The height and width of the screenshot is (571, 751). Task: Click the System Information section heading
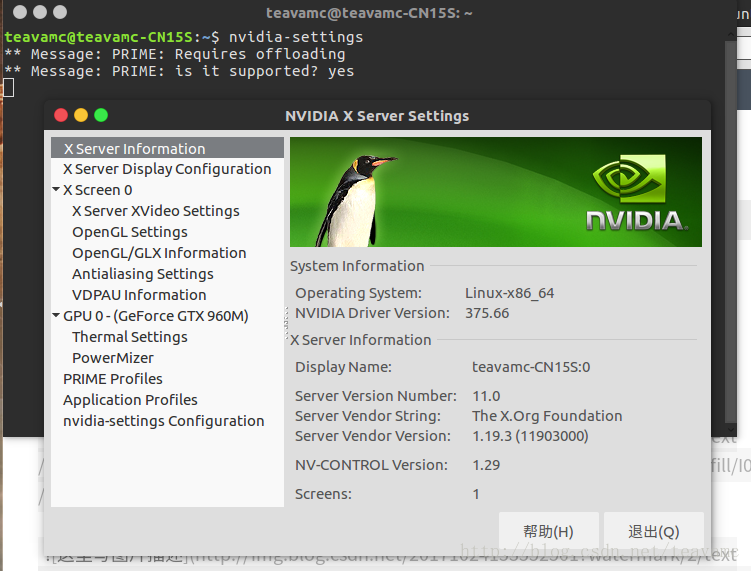coord(357,266)
